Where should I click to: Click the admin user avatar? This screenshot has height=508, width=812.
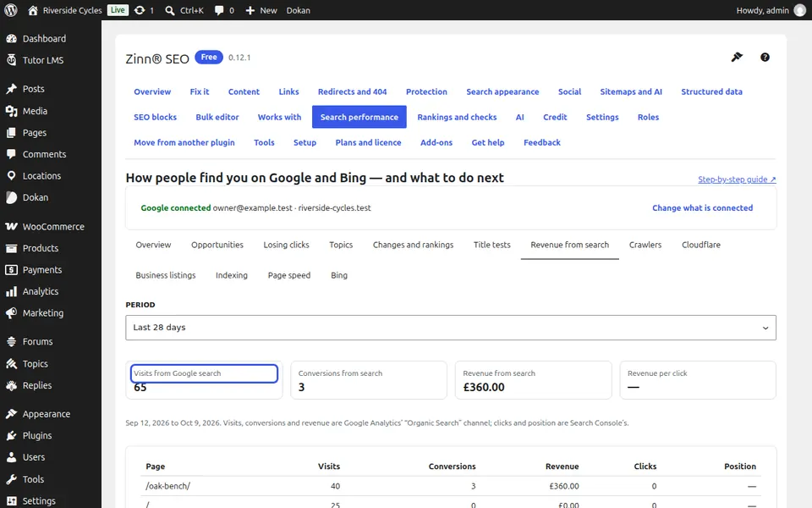pos(800,10)
